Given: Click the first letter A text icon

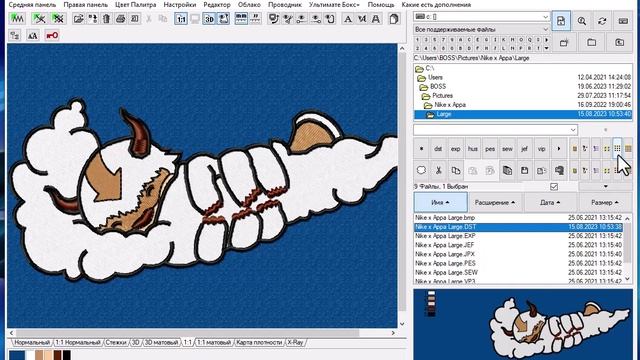Looking at the screenshot, I should 348,19.
